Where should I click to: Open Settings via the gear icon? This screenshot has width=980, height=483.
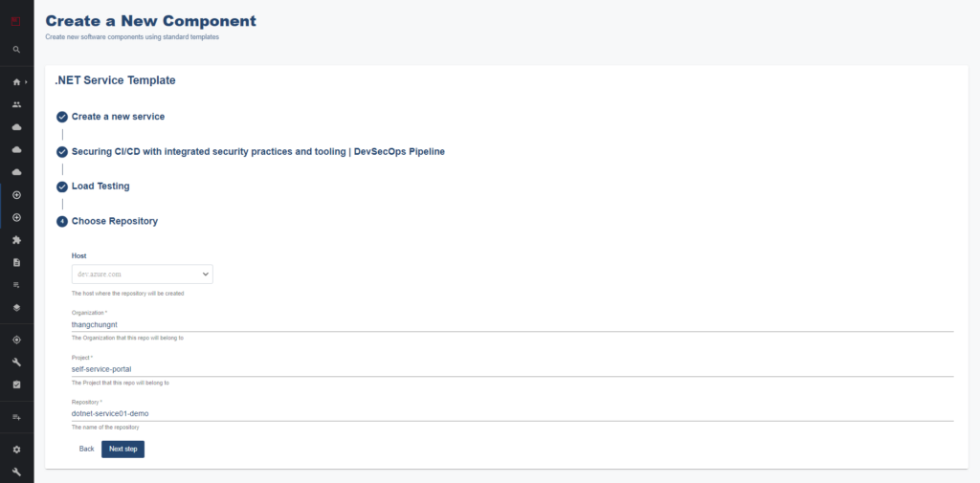16,450
